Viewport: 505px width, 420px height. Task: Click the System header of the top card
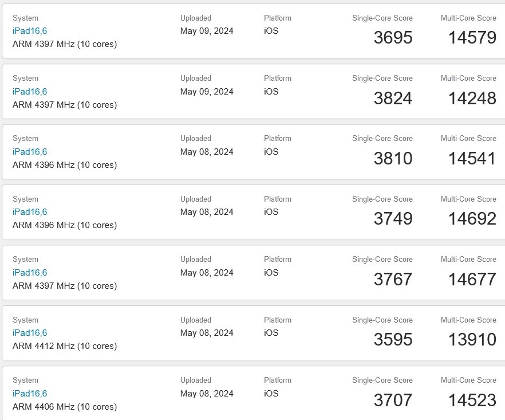click(25, 18)
